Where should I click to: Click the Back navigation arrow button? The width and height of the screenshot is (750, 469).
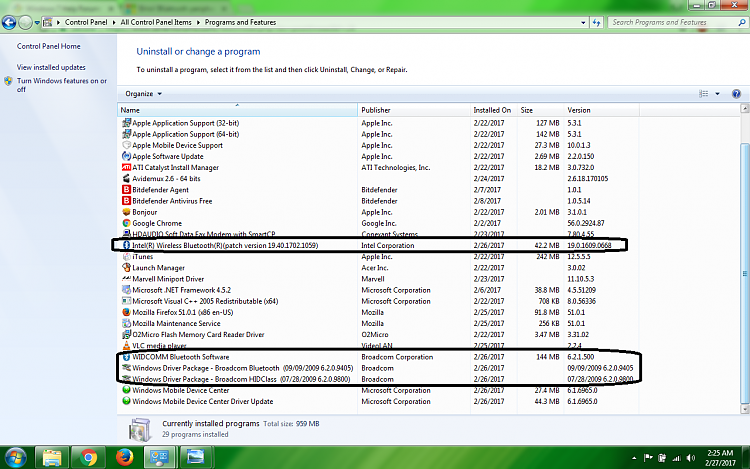(9, 22)
